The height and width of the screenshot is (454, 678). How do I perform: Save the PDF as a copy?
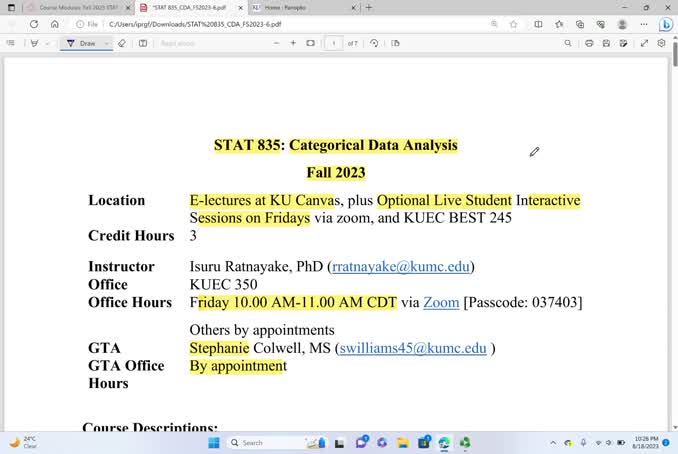(x=623, y=43)
